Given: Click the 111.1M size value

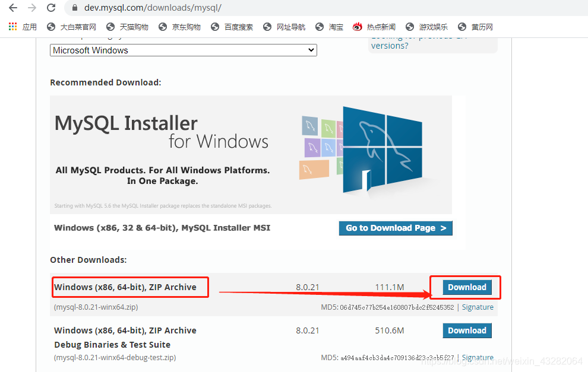Looking at the screenshot, I should (x=390, y=287).
